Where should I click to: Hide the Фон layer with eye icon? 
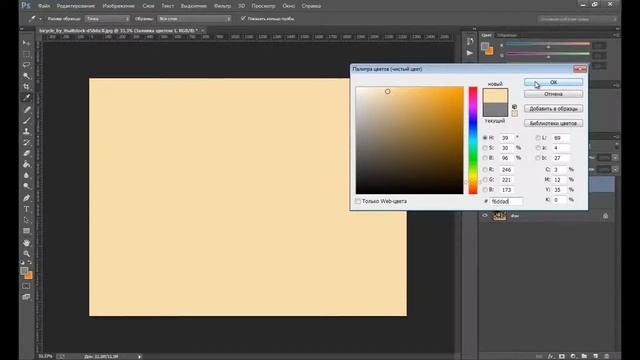coord(485,216)
